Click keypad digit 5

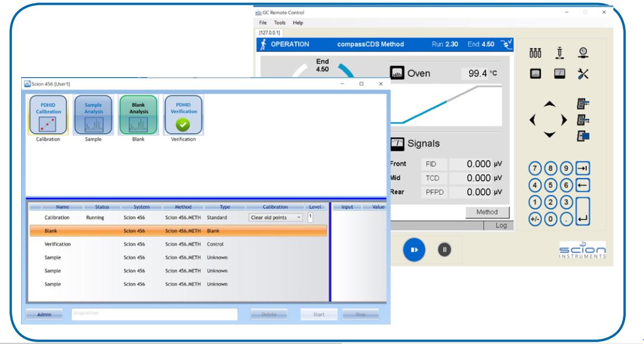tap(551, 185)
